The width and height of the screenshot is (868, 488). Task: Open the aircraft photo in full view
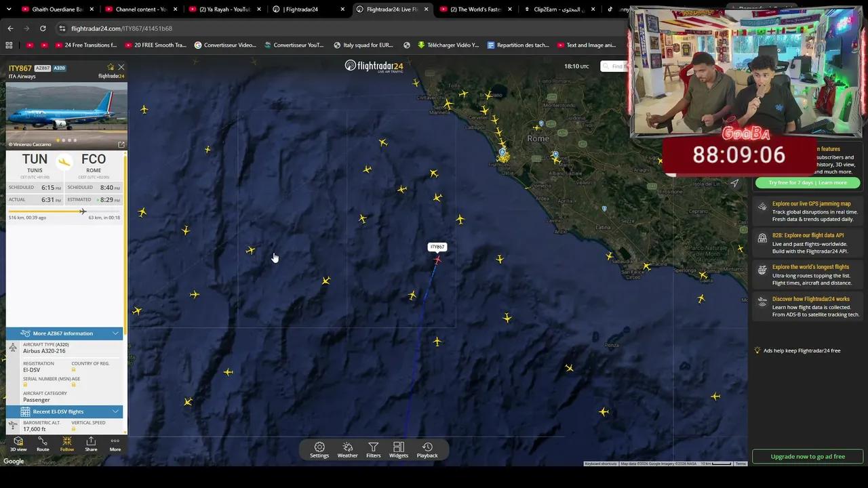pos(121,144)
